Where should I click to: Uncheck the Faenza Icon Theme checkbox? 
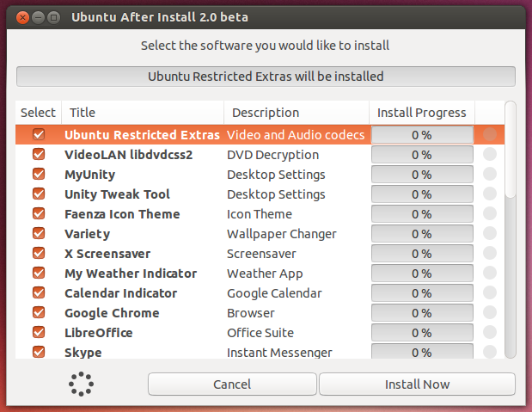39,214
